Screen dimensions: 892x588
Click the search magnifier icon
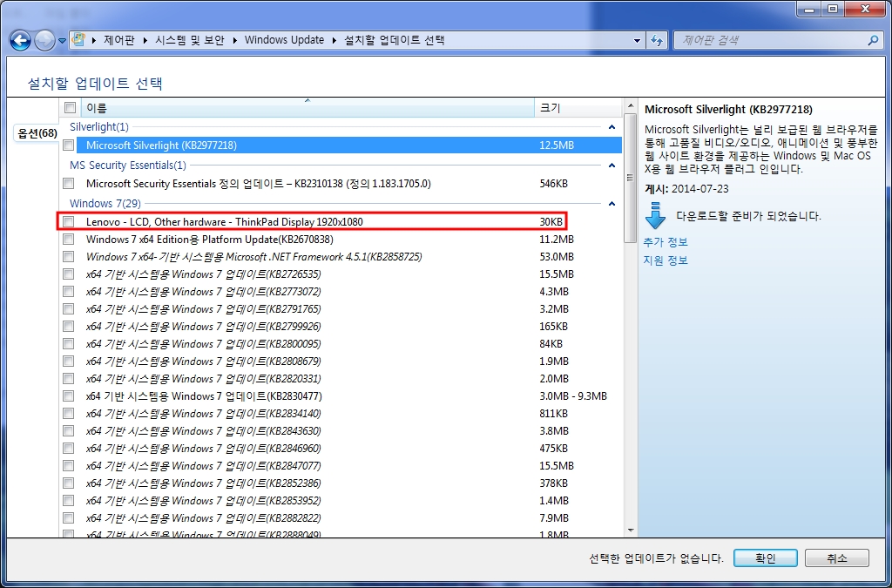coord(873,40)
